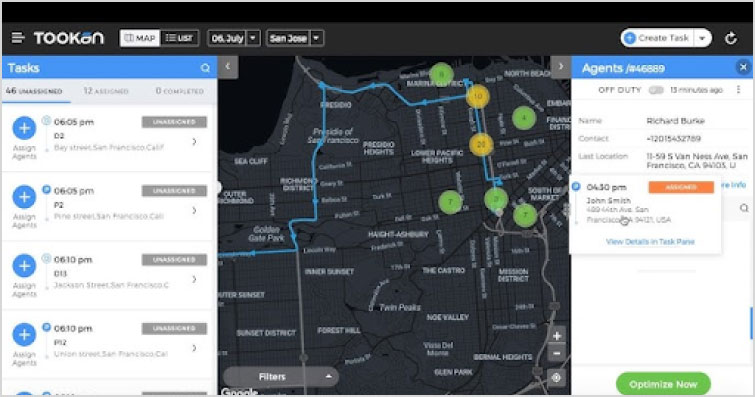Open the agent three-dot options menu
The width and height of the screenshot is (755, 397).
738,90
